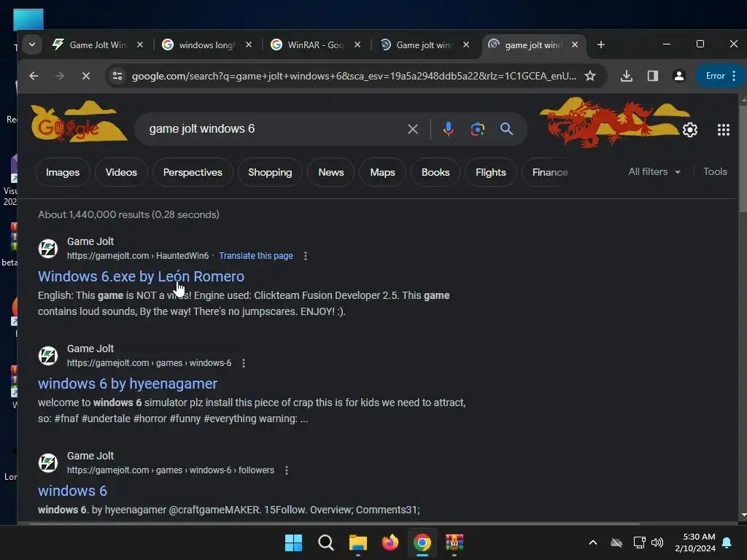The width and height of the screenshot is (747, 560).
Task: Open more options for windows-6 › followers result
Action: (286, 470)
